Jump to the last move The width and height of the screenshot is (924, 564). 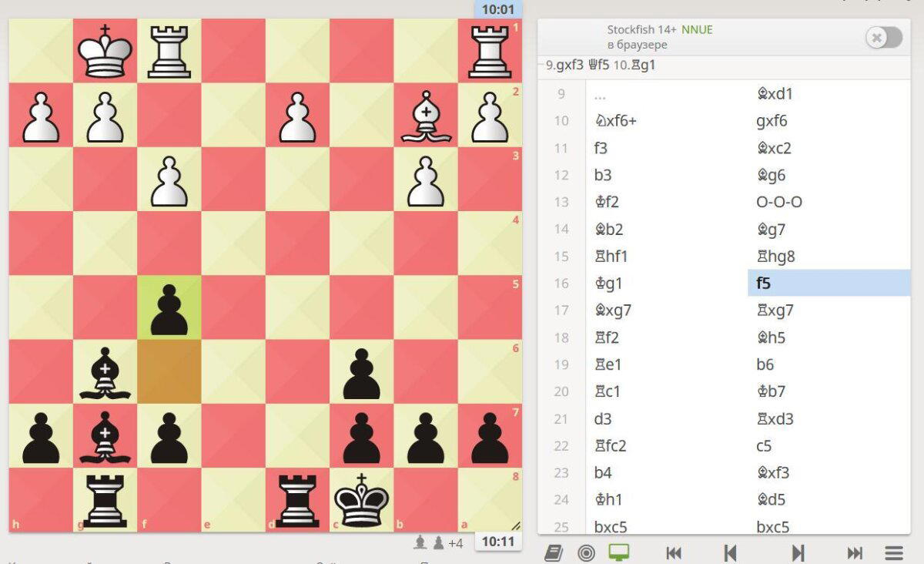coord(855,552)
